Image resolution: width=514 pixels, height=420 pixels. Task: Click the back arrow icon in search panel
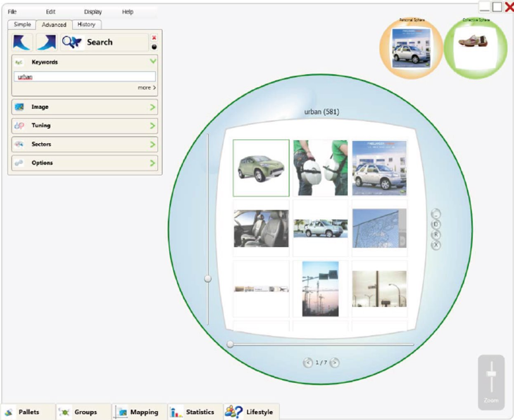(22, 42)
